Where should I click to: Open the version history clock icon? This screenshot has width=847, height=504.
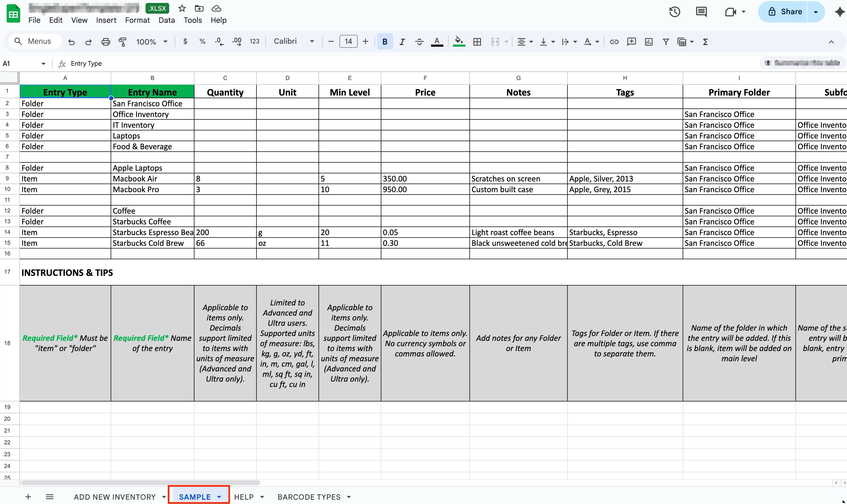pos(674,12)
